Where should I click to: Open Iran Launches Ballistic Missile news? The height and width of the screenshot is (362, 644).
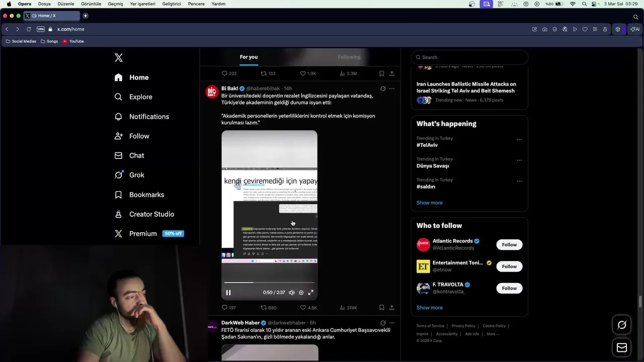[x=466, y=87]
